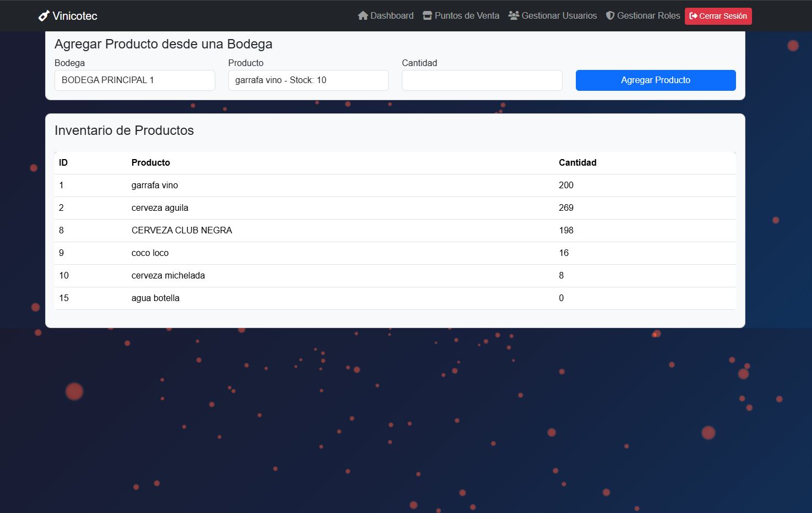Click quantity 16 for coco loco
The image size is (812, 513).
pyautogui.click(x=564, y=253)
